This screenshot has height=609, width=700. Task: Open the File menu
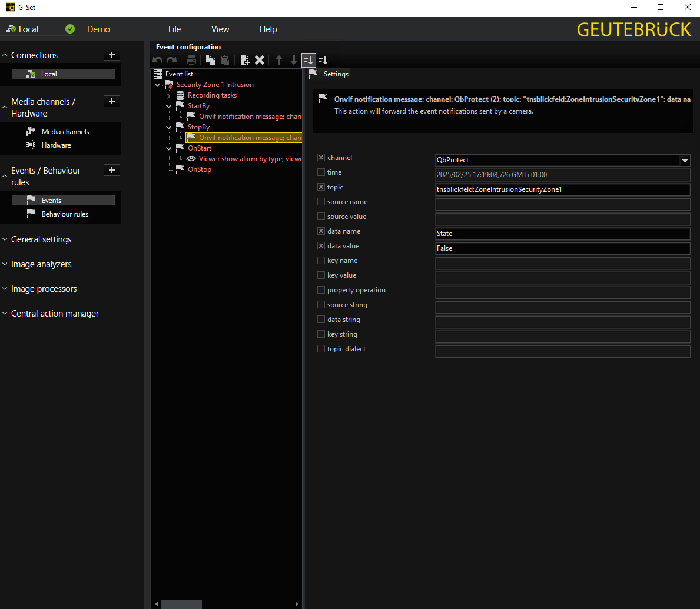click(174, 29)
